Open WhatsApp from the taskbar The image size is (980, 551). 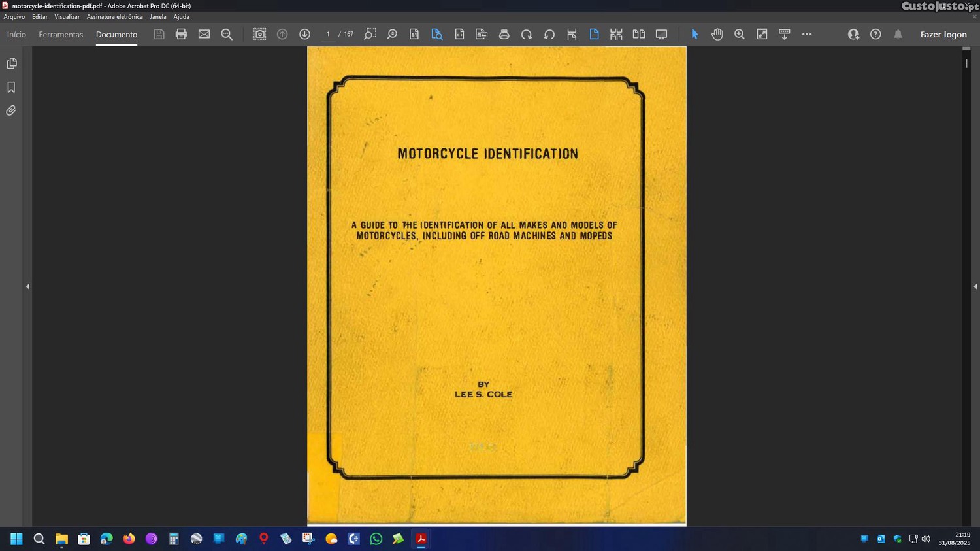click(376, 539)
